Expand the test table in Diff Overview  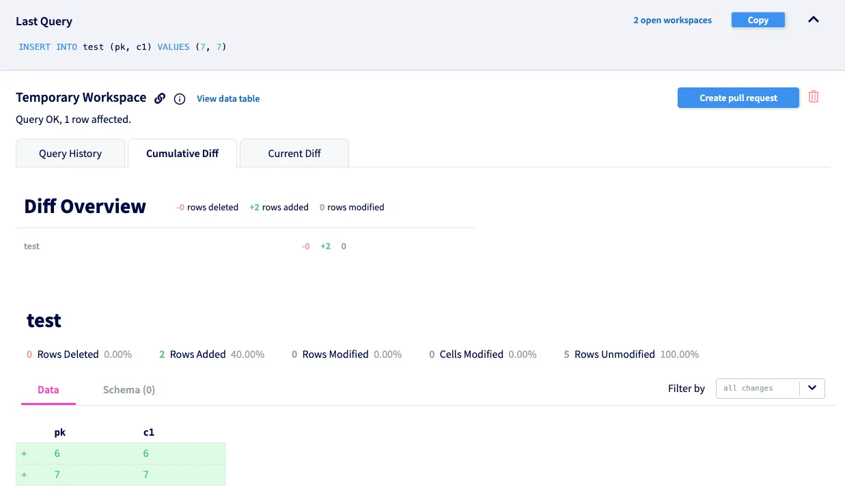(31, 247)
